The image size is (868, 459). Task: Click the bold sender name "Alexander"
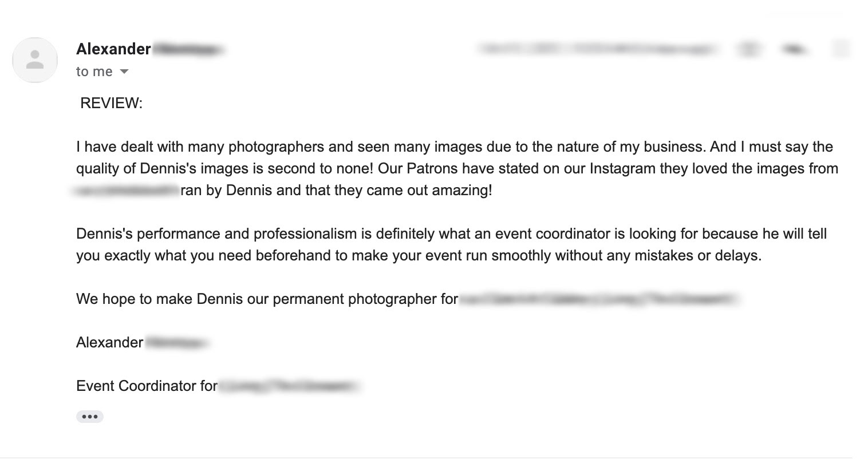tap(113, 49)
